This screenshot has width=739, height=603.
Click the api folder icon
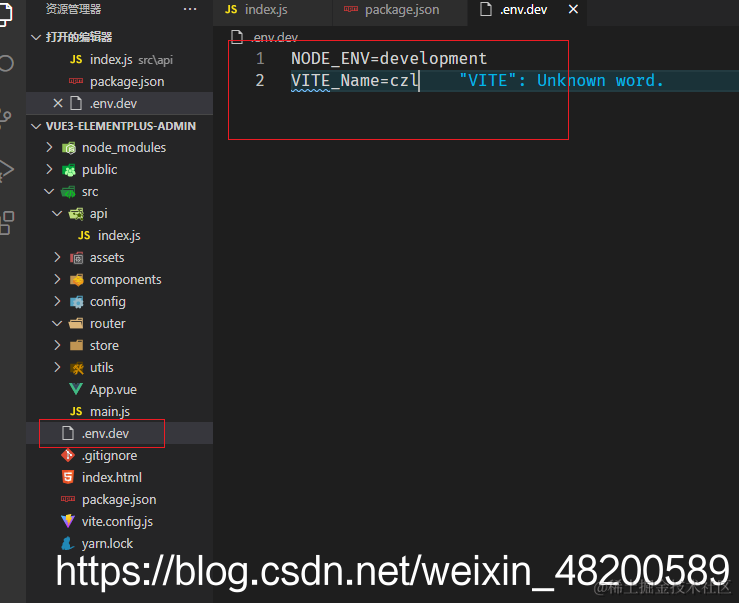click(76, 214)
